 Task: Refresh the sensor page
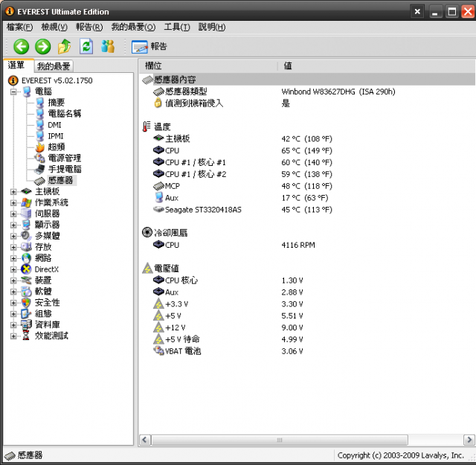86,46
